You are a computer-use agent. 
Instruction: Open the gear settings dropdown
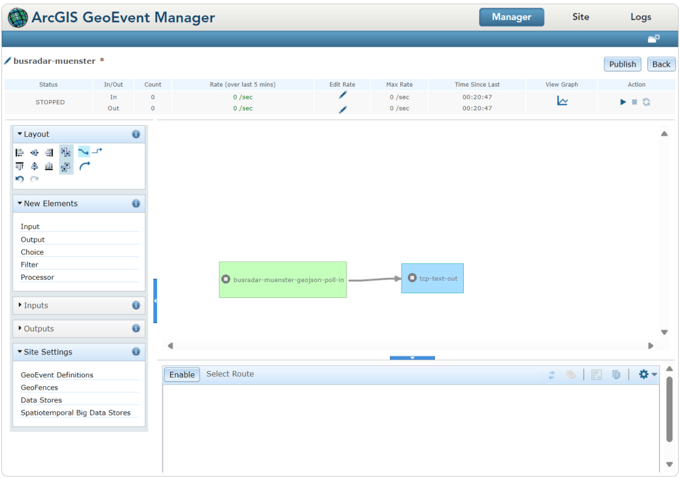647,374
